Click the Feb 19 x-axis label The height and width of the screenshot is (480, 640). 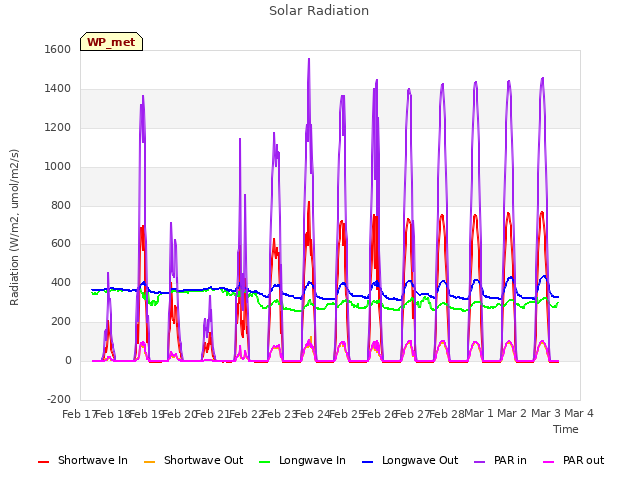pos(146,414)
